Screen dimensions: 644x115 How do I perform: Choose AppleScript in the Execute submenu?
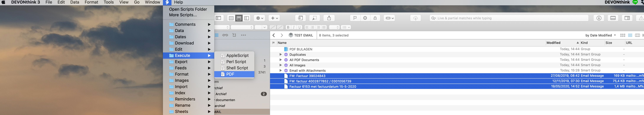coord(234,55)
